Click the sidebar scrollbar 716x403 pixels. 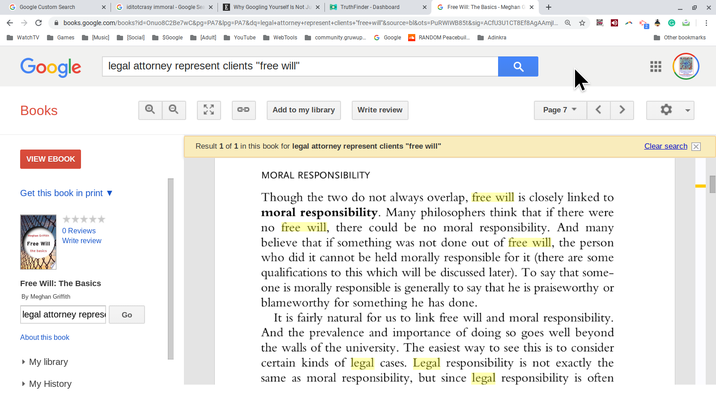pyautogui.click(x=171, y=269)
